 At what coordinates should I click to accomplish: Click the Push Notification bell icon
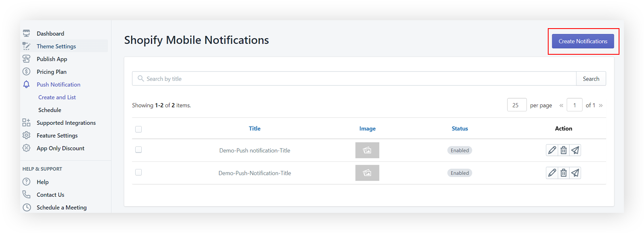tap(26, 84)
